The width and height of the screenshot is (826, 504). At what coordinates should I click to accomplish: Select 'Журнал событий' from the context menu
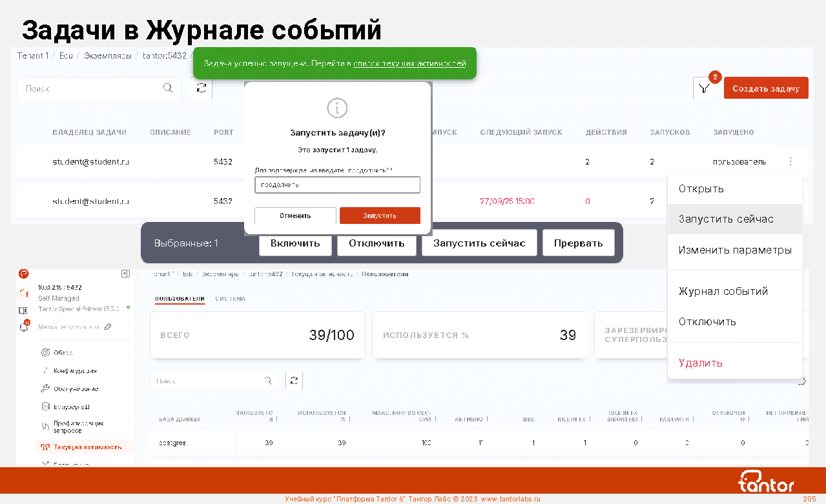(x=723, y=292)
